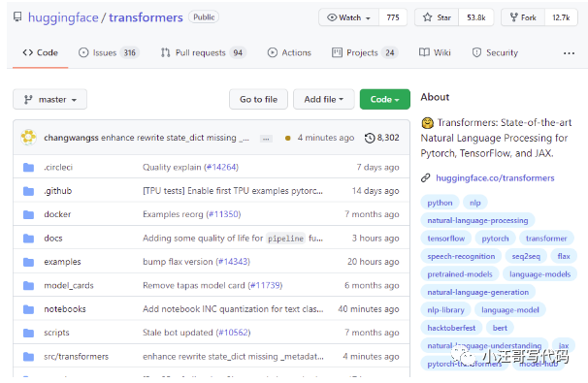
Task: Open the Issues tab
Action: [x=109, y=52]
